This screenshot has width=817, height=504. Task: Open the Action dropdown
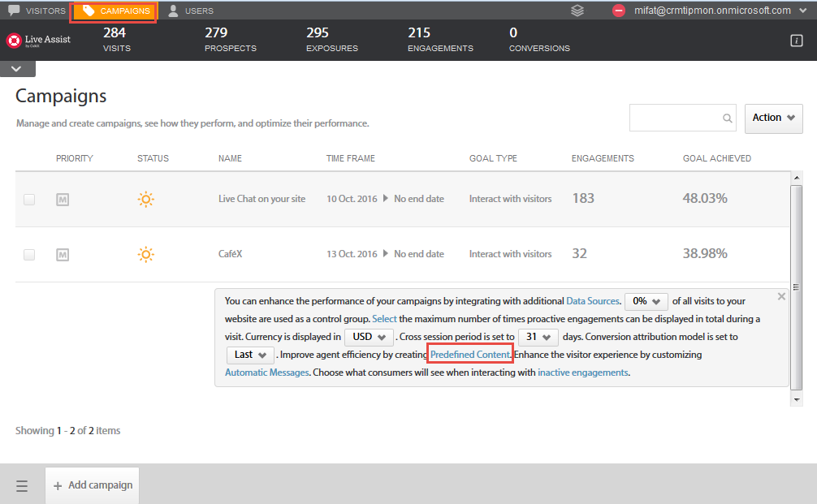(x=772, y=118)
